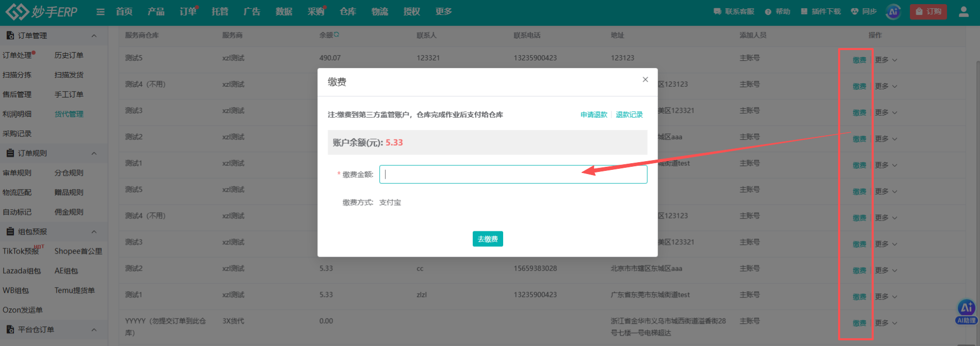Collapse the 订单管理 sidebar section
980x346 pixels.
click(94, 36)
